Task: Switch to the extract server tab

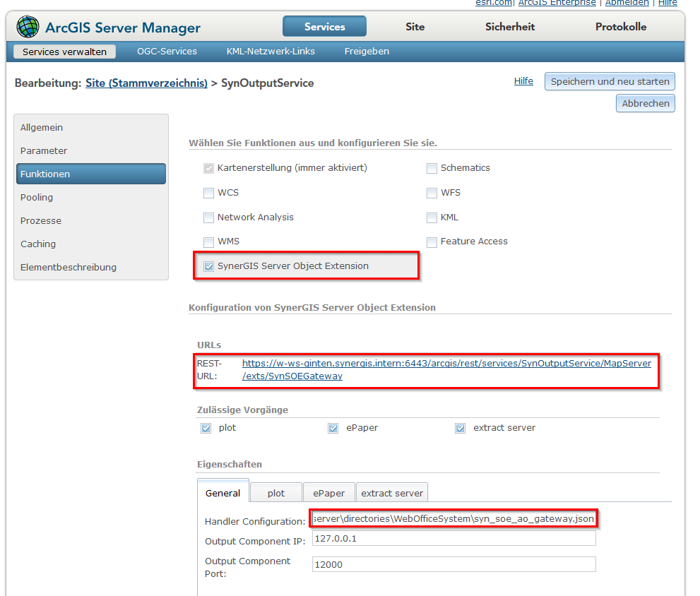Action: (x=391, y=492)
